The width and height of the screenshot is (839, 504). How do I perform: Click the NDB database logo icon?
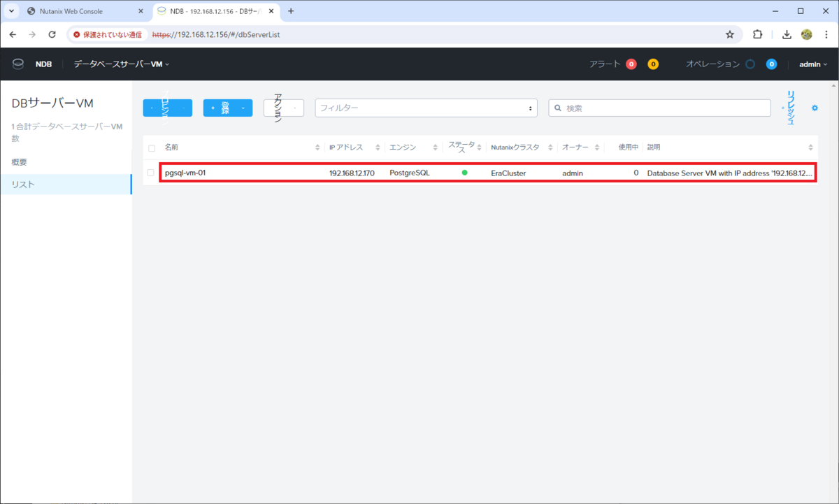pos(17,63)
